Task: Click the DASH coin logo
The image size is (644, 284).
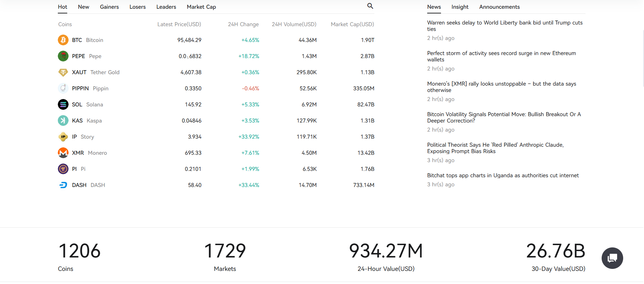Action: [x=63, y=185]
